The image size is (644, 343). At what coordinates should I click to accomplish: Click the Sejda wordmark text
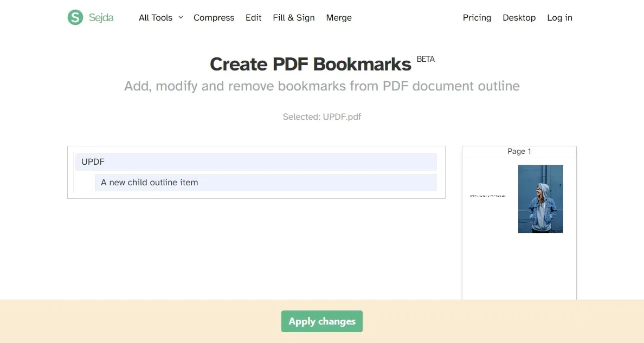point(101,18)
